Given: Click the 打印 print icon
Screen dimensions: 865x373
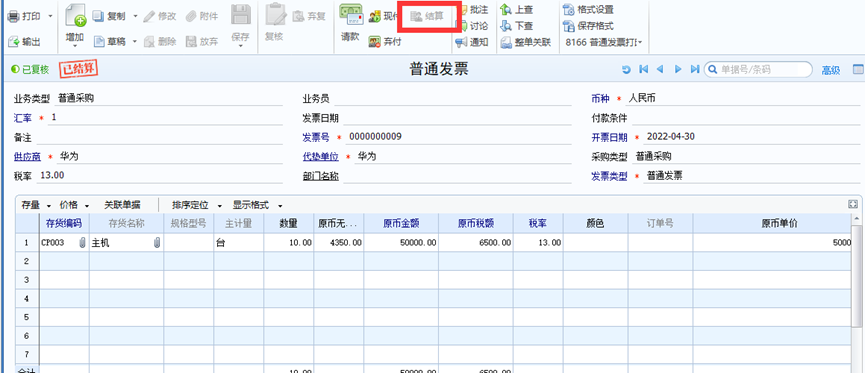Looking at the screenshot, I should pyautogui.click(x=13, y=17).
